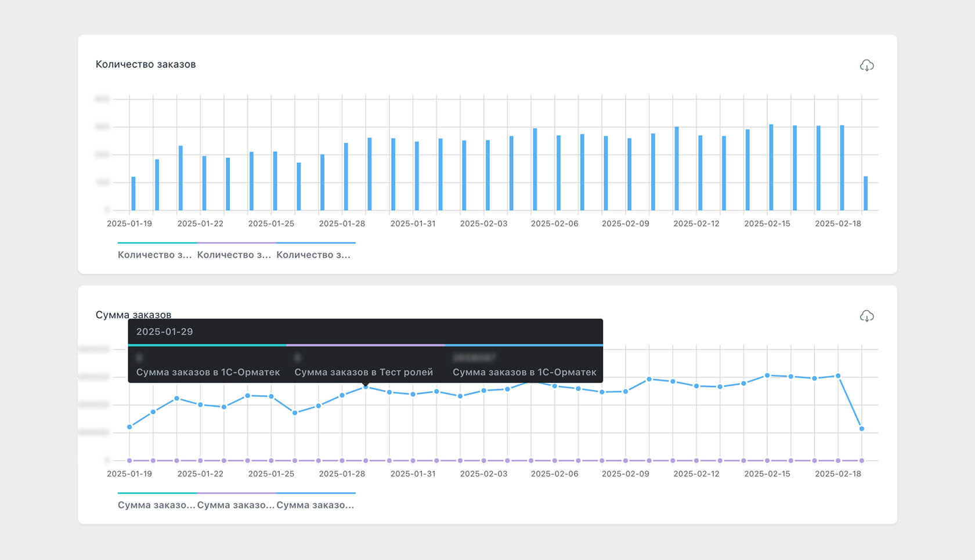
Task: Click the highlighted blue point under the tooltip
Action: (366, 387)
